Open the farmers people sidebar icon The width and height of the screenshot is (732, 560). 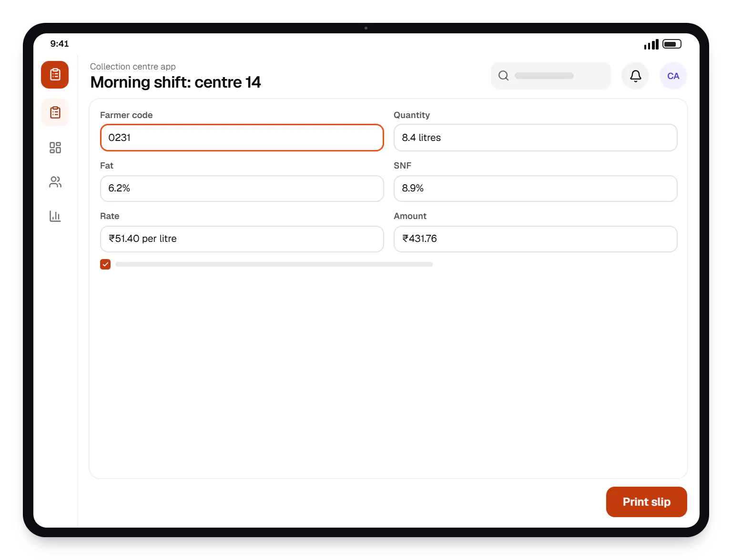[55, 182]
